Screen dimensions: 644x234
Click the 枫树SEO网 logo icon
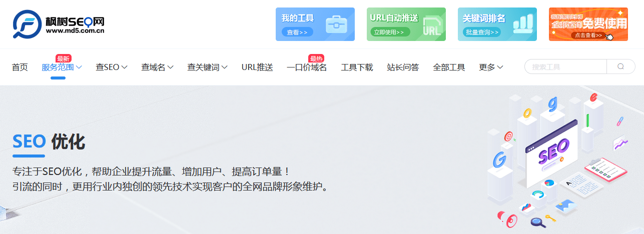27,24
